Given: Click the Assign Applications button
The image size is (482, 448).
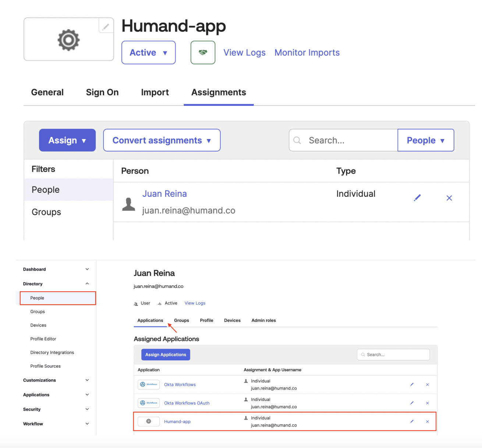Looking at the screenshot, I should pyautogui.click(x=166, y=354).
